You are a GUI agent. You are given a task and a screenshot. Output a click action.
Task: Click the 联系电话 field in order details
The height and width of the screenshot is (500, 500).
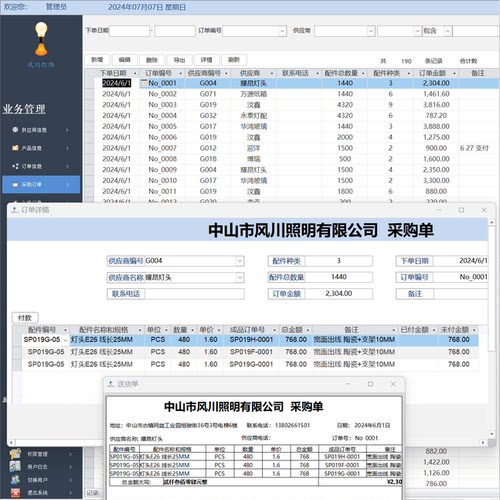[194, 294]
